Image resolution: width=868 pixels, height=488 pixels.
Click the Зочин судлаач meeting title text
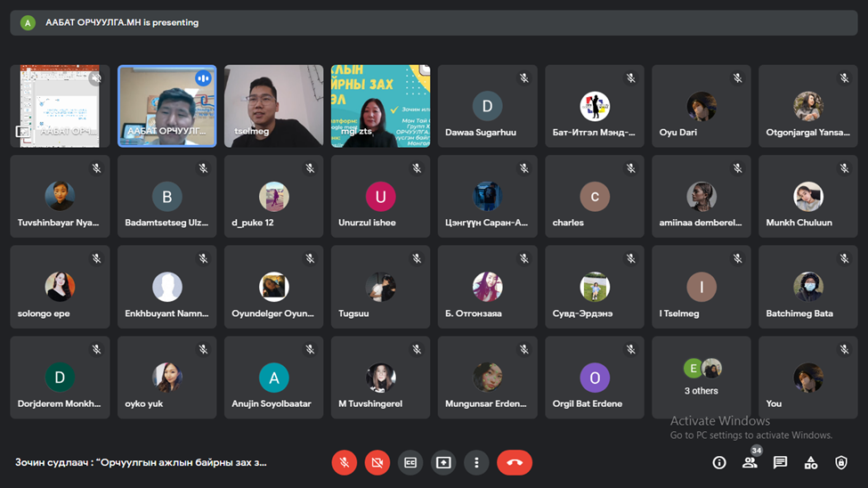141,462
